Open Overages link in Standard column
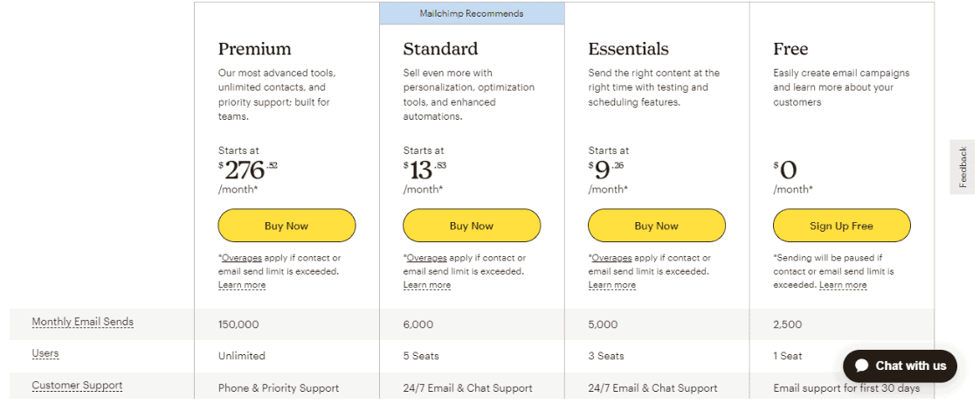This screenshot has width=980, height=404. point(427,258)
